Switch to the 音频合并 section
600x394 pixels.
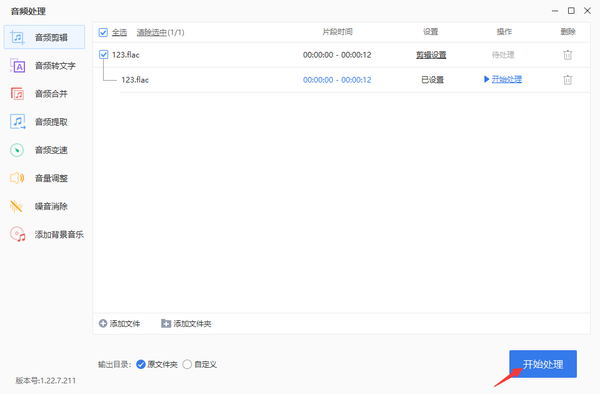tap(44, 94)
